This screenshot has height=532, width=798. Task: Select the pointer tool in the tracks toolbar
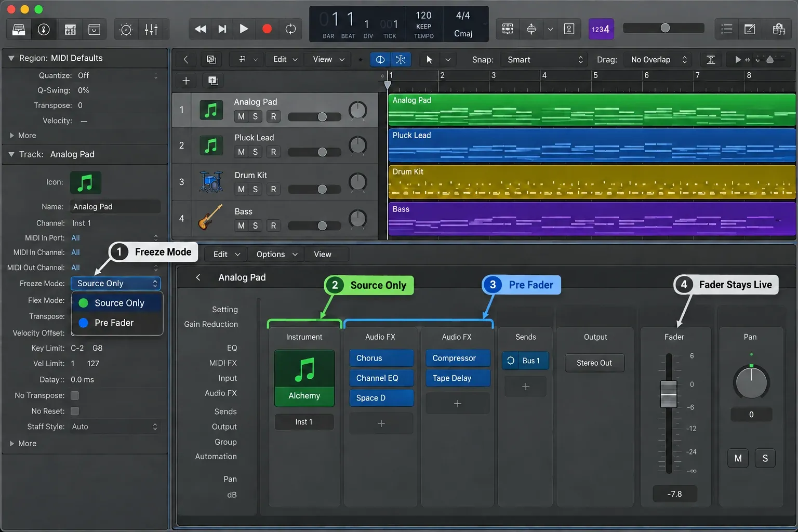(x=430, y=60)
